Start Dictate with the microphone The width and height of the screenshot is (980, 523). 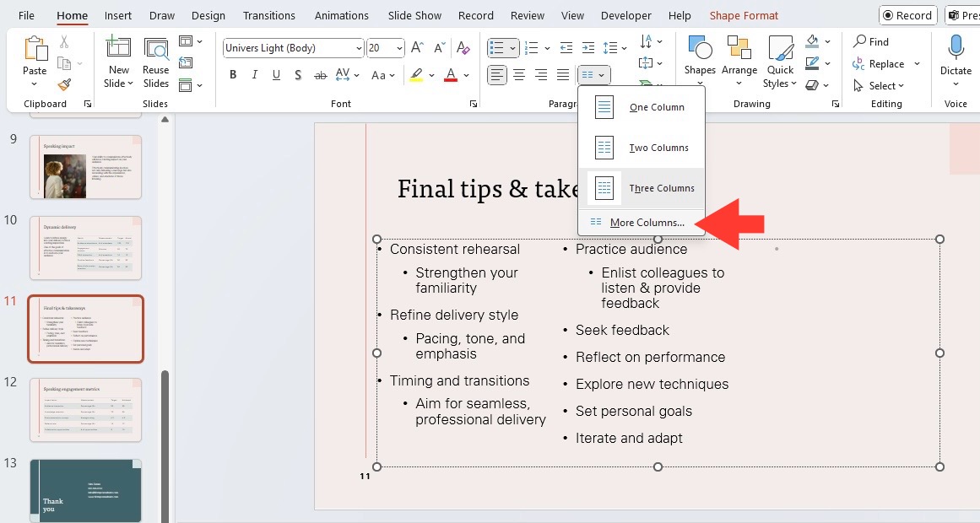click(956, 61)
